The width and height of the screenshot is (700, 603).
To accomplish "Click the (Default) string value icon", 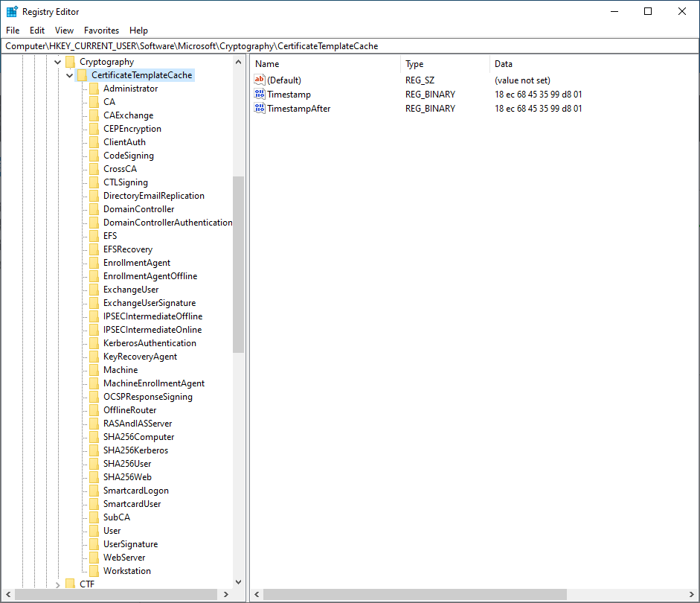I will pyautogui.click(x=260, y=80).
